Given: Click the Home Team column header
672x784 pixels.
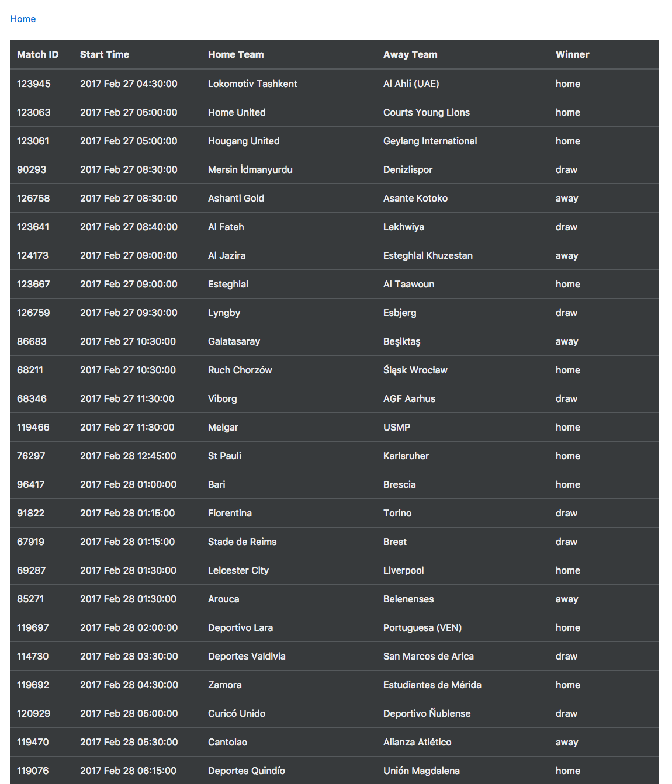Looking at the screenshot, I should pyautogui.click(x=235, y=54).
